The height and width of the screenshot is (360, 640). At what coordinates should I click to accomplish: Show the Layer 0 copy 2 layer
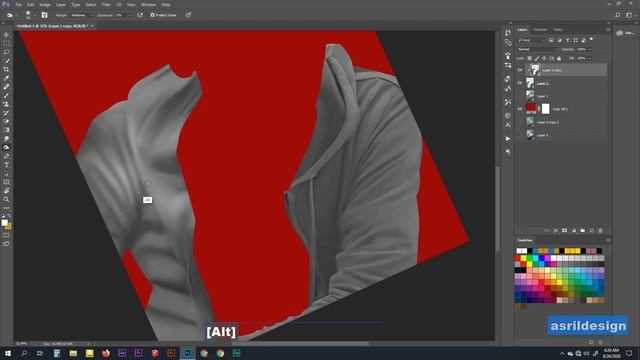click(520, 122)
